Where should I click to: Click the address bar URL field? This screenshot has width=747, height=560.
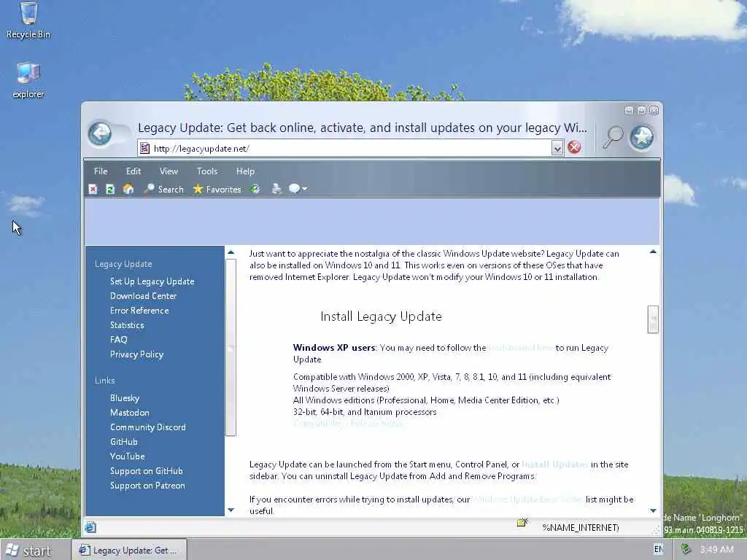[x=351, y=149]
